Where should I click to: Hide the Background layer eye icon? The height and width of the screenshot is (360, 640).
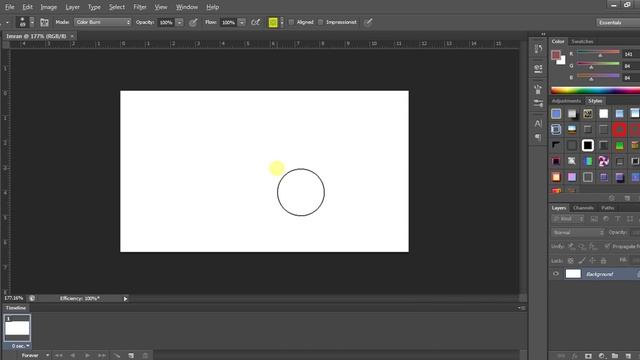[x=556, y=274]
